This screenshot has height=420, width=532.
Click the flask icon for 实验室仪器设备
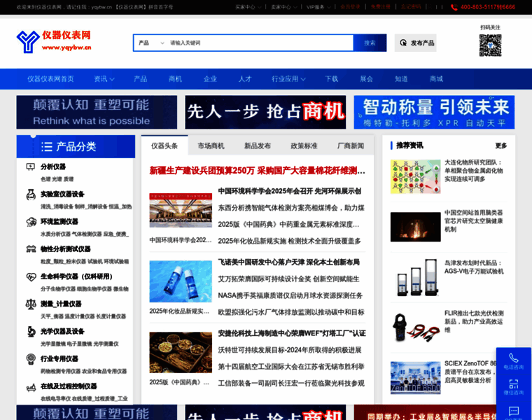[x=31, y=194]
